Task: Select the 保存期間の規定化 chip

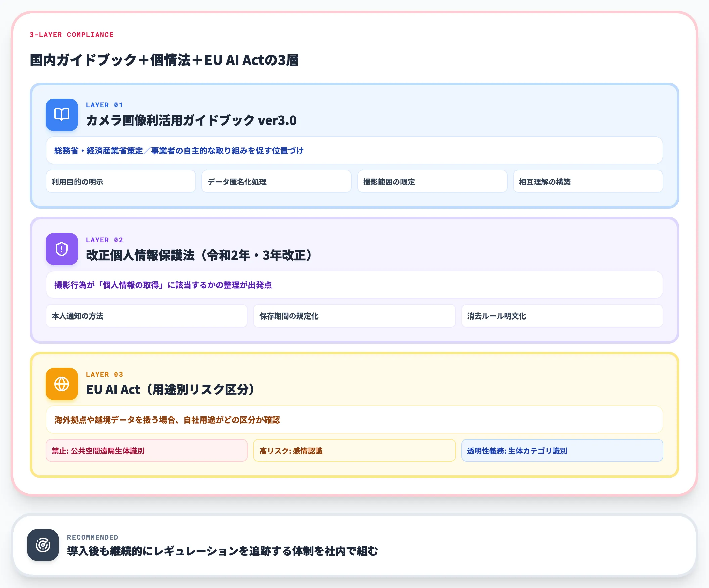Action: click(354, 316)
